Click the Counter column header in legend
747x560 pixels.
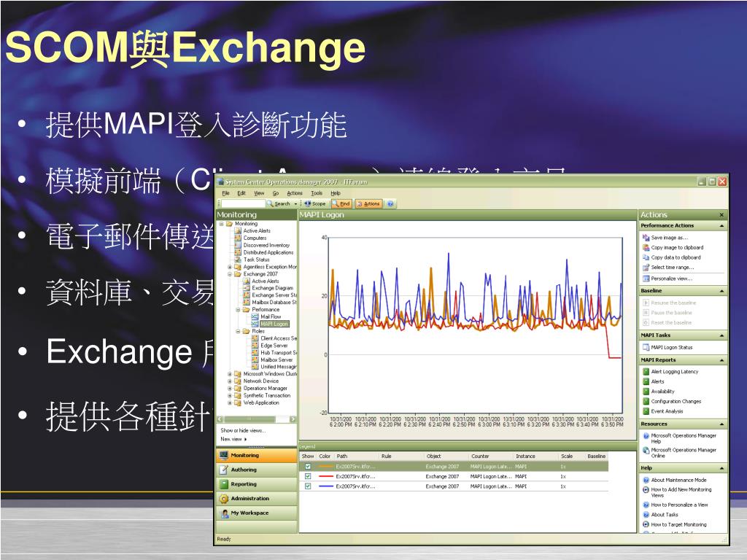click(480, 456)
